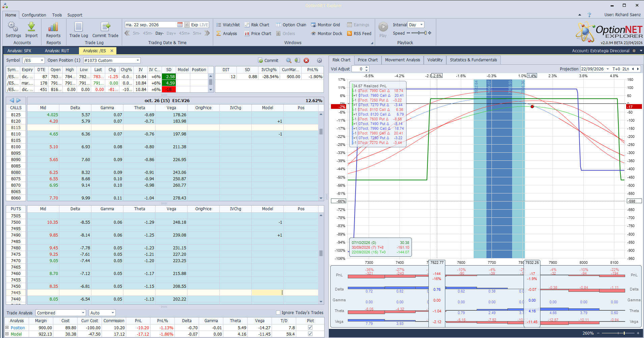Click the help question mark icon
Image resolution: width=644 pixels, height=338 pixels.
pos(589,15)
